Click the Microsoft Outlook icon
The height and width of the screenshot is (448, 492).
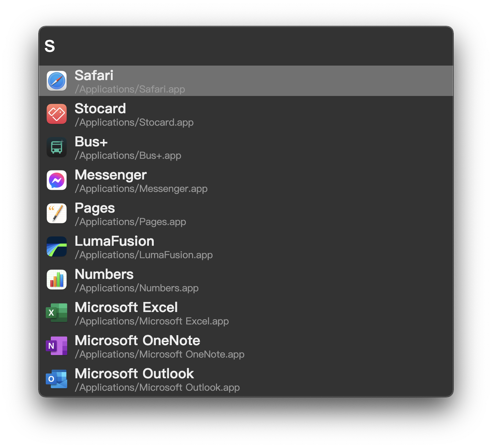(x=57, y=379)
